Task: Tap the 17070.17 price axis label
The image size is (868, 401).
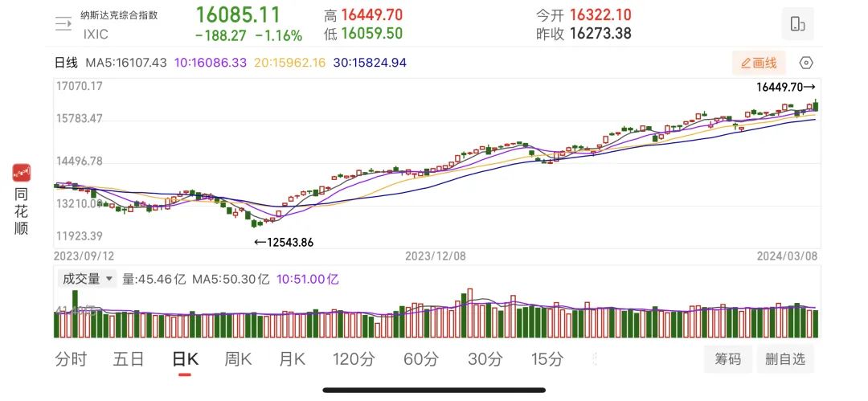Action: click(79, 87)
